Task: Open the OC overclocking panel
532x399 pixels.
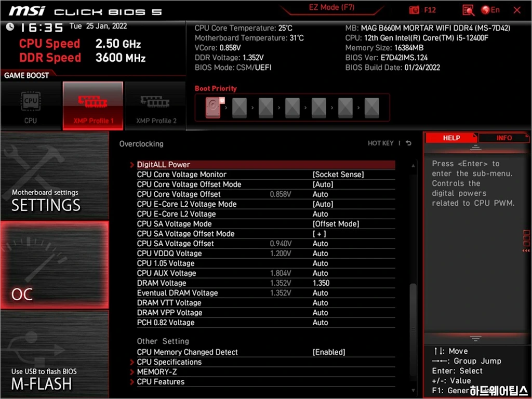Action: (55, 265)
